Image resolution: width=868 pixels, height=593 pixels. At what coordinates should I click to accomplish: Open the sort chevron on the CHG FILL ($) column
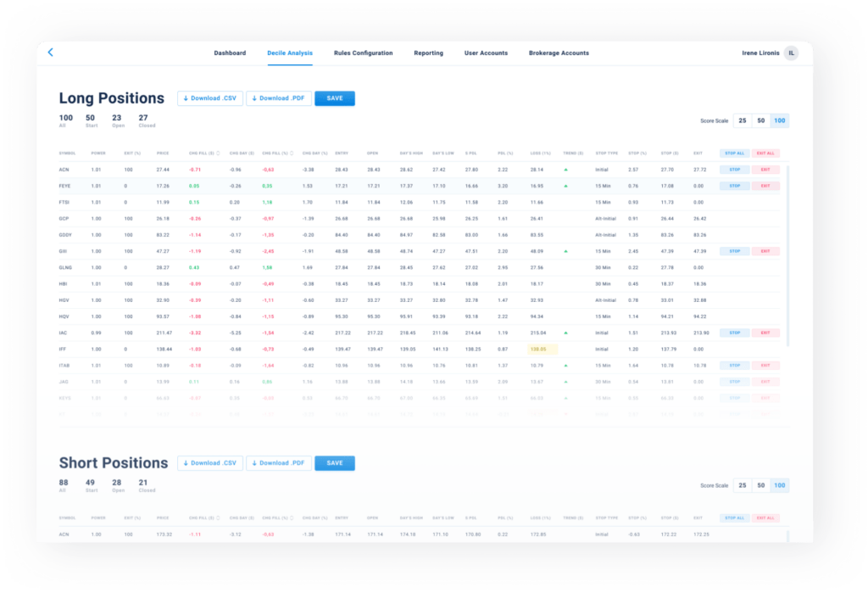(218, 154)
